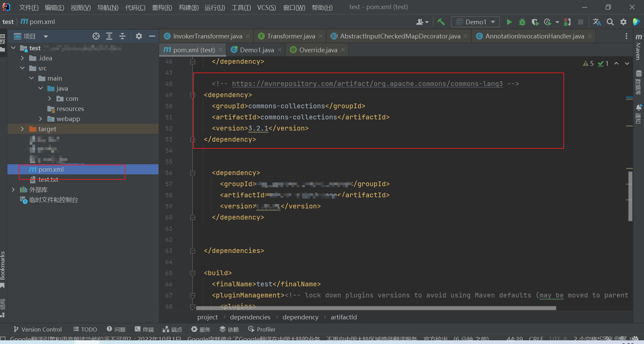Open Search Everywhere magnifier

[x=610, y=22]
